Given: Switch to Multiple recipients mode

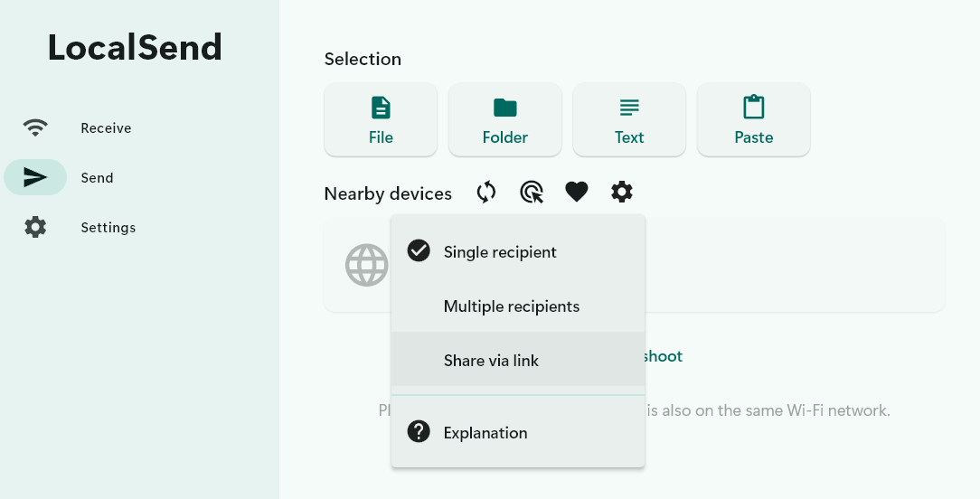Looking at the screenshot, I should (512, 306).
